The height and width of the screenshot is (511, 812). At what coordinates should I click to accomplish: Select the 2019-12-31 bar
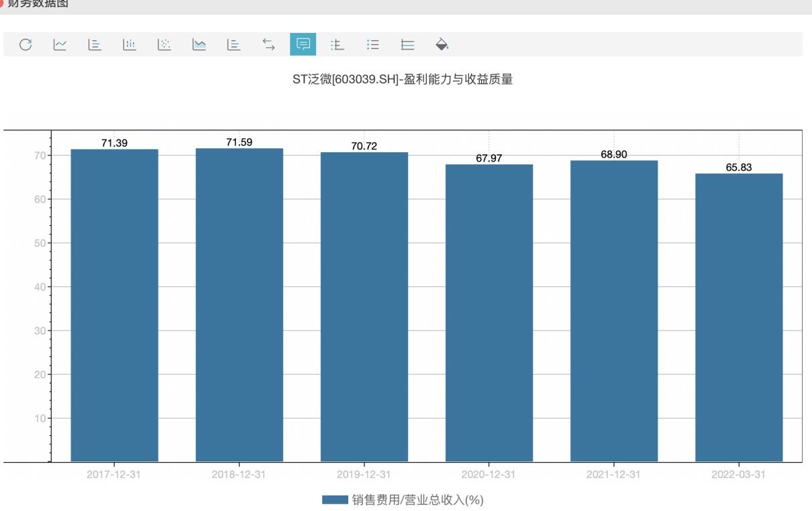pyautogui.click(x=364, y=306)
